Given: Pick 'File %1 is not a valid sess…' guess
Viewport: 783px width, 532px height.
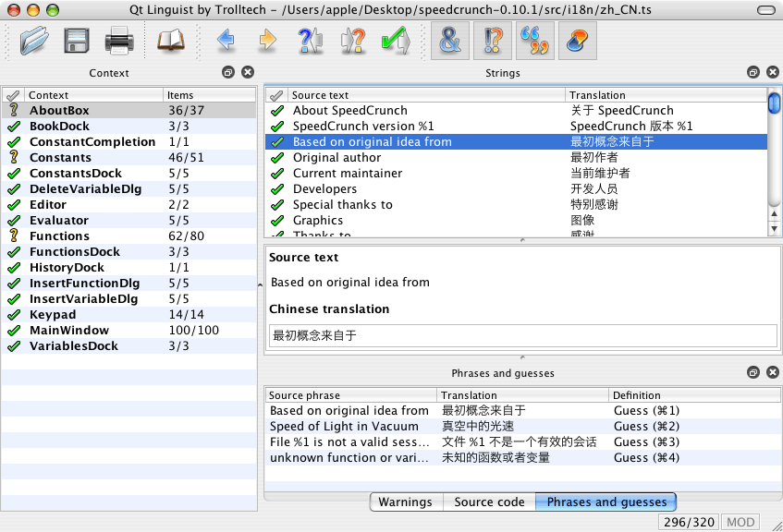Looking at the screenshot, I should click(x=523, y=442).
